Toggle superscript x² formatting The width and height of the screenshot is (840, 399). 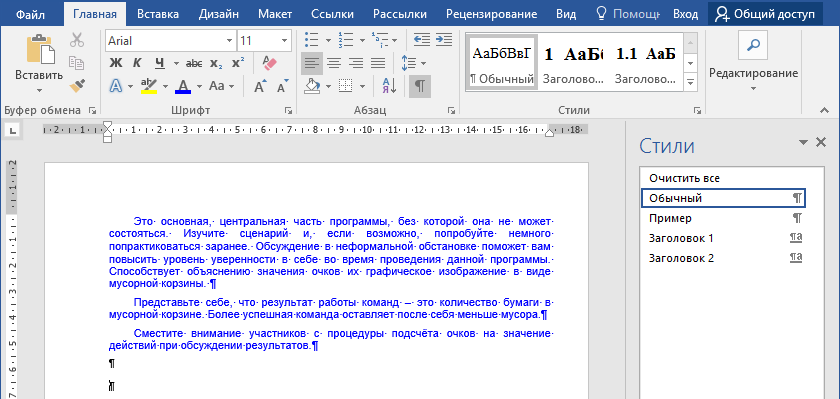[238, 63]
